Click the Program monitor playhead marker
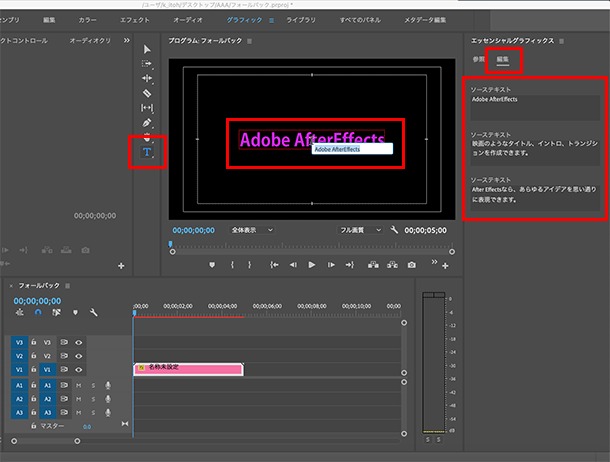Screen dimensions: 610x462 [x=170, y=245]
